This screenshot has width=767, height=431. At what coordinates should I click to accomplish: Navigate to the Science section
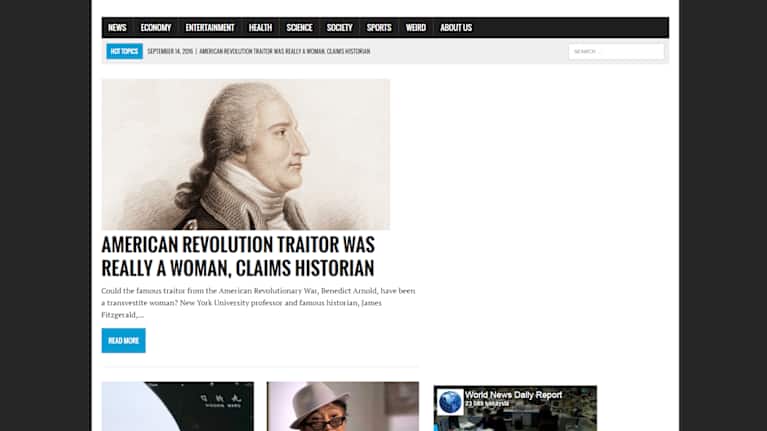pyautogui.click(x=299, y=28)
